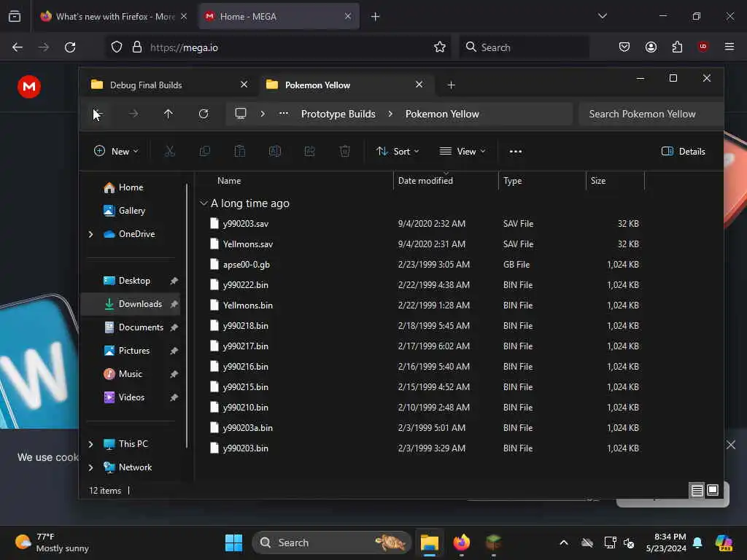The image size is (747, 560).
Task: Click Prototype Builds breadcrumb
Action: coord(338,114)
